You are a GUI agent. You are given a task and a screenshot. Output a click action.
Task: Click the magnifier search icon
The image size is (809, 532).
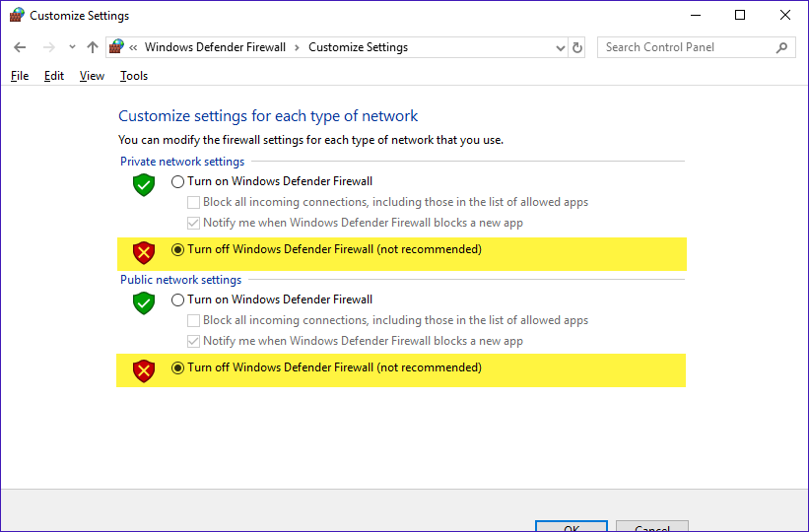781,47
